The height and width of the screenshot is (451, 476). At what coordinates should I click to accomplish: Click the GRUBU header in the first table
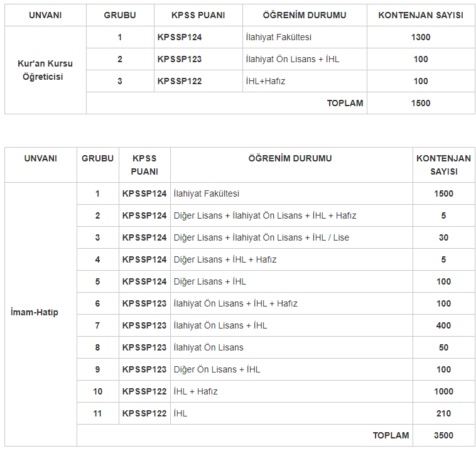coord(120,15)
